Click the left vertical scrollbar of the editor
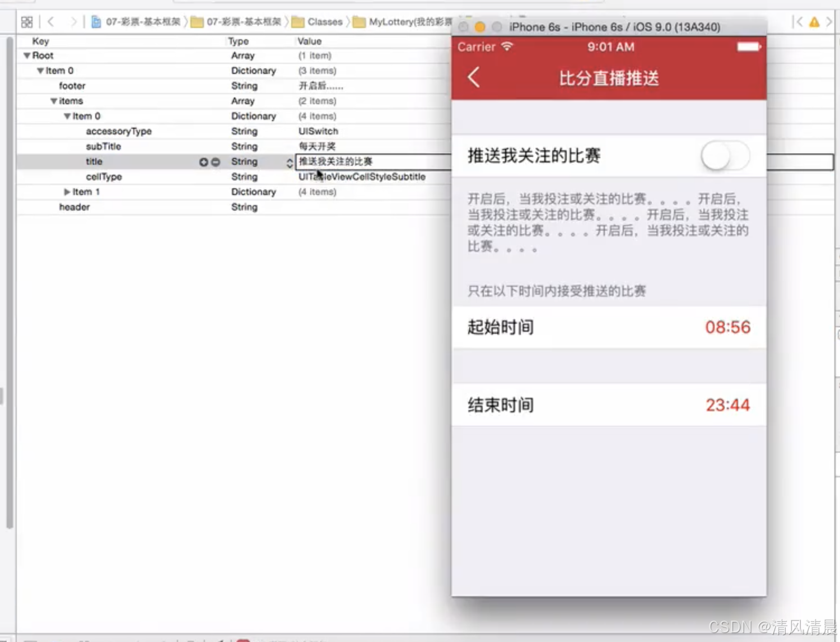This screenshot has height=642, width=840. point(10,283)
